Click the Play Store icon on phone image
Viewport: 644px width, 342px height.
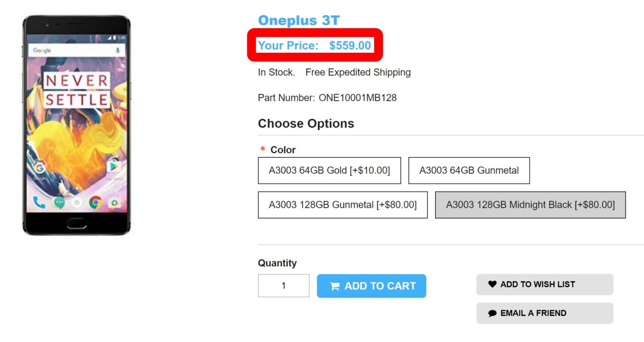pos(114,166)
